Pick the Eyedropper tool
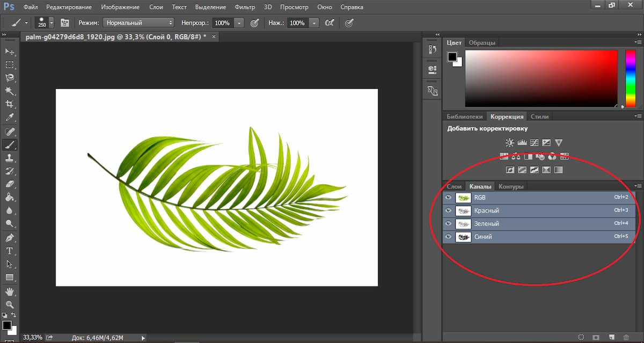Image resolution: width=644 pixels, height=343 pixels. [x=10, y=118]
